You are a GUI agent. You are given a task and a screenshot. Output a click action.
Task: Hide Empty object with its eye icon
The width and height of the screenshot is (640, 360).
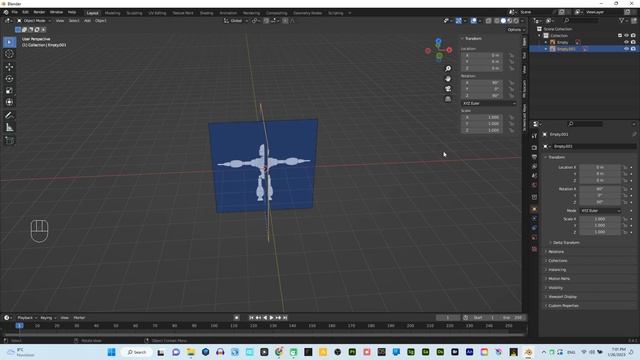pos(626,42)
